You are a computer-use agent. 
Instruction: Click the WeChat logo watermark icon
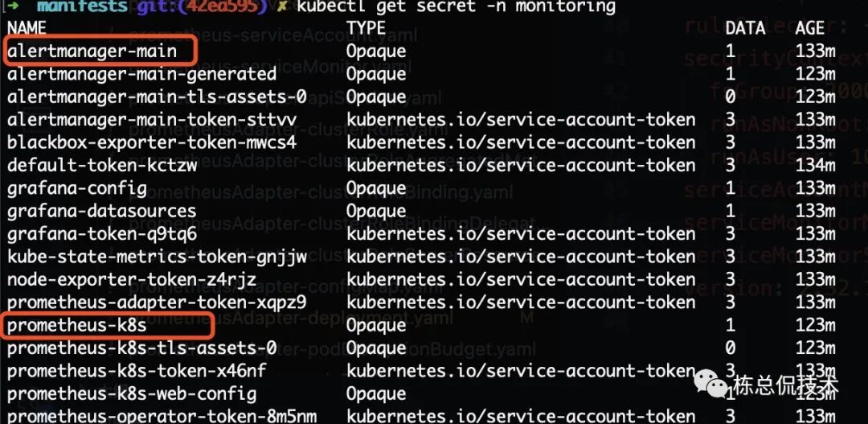[717, 380]
